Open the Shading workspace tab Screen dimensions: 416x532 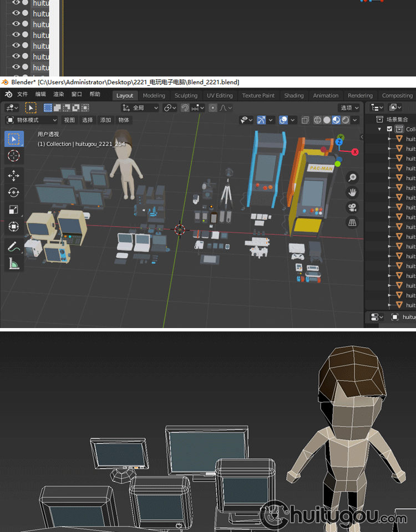coord(293,95)
